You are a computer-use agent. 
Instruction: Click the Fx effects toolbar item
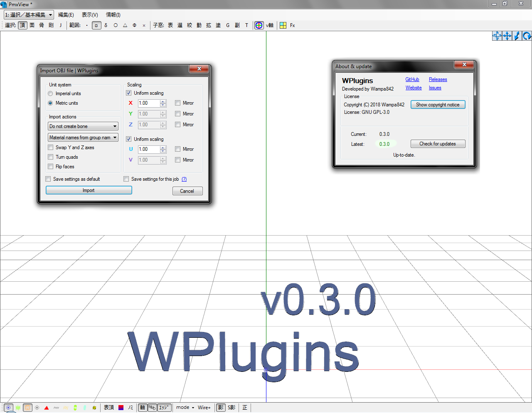coord(293,25)
